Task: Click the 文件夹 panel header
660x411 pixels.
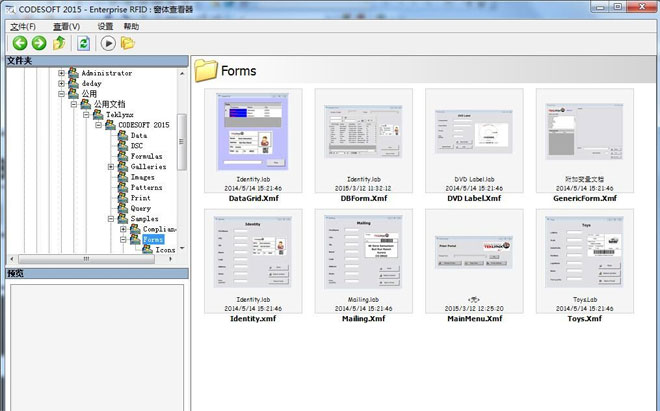Action: pyautogui.click(x=97, y=61)
